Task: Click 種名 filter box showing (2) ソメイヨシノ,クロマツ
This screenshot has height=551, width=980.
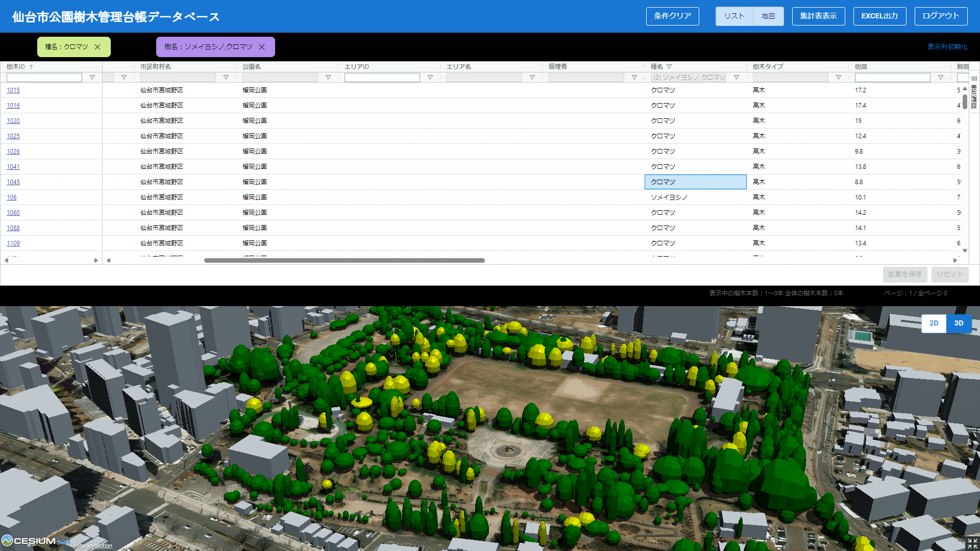Action: point(689,78)
